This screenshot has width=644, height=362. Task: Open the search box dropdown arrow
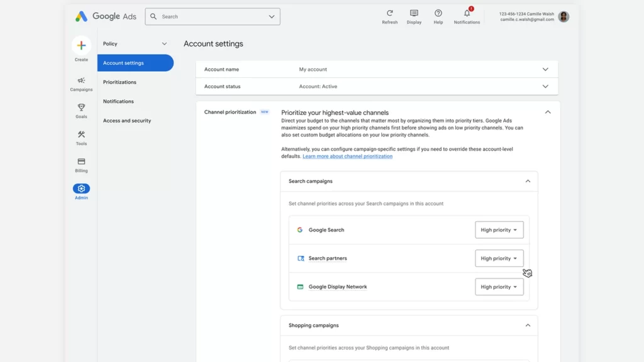coord(272,16)
